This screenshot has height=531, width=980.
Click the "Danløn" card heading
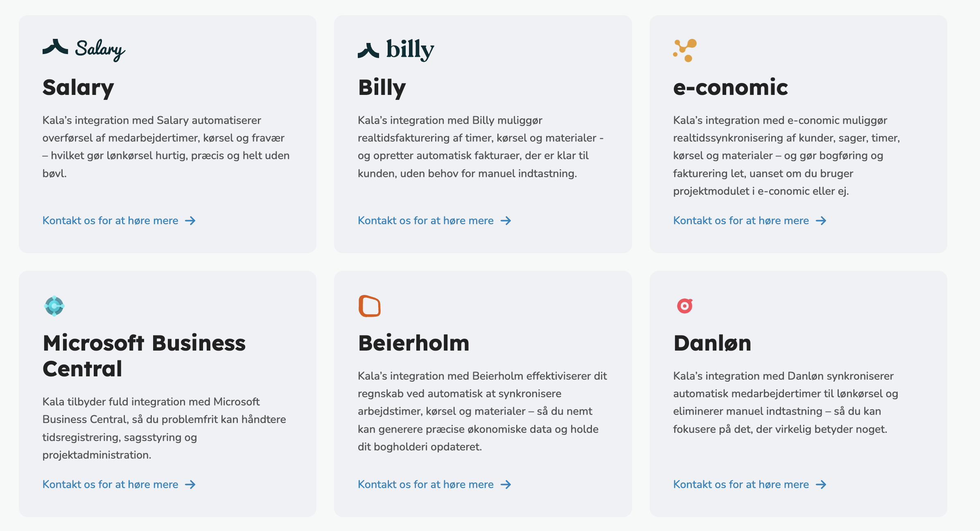[712, 343]
